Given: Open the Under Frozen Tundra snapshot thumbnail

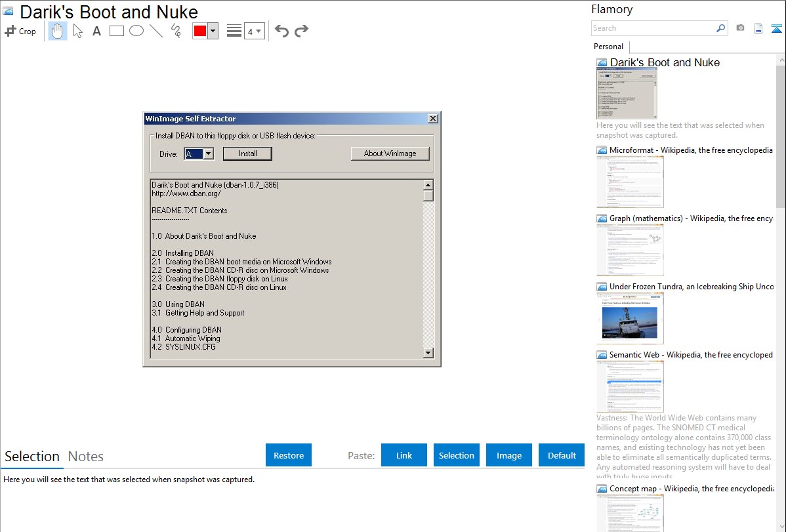Looking at the screenshot, I should (630, 318).
